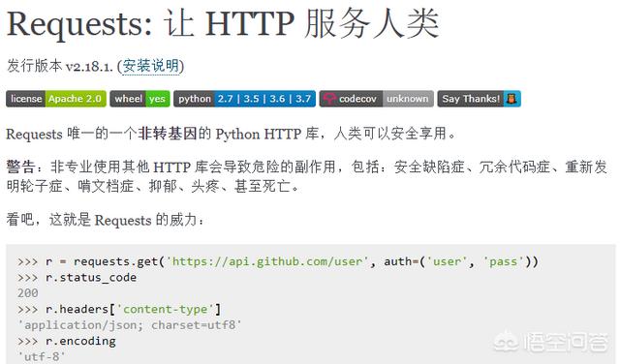This screenshot has height=364, width=620.
Task: Click the license Apache 2.0 badge
Action: (56, 99)
